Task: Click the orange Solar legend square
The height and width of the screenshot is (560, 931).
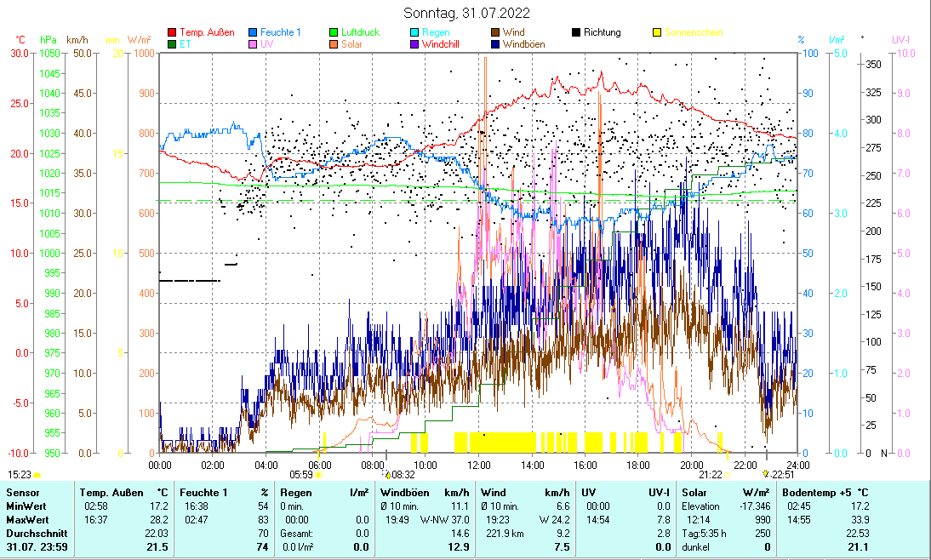Action: [x=334, y=43]
